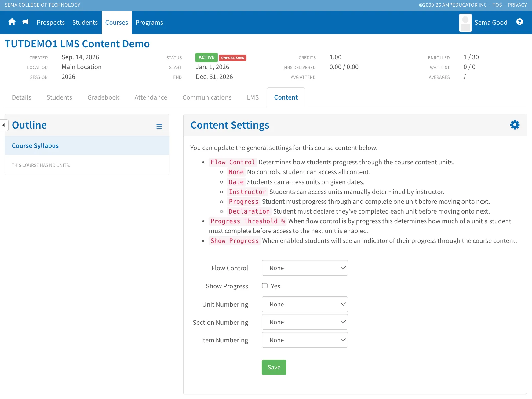Image resolution: width=532 pixels, height=399 pixels.
Task: Open the Item Numbering dropdown
Action: [305, 340]
